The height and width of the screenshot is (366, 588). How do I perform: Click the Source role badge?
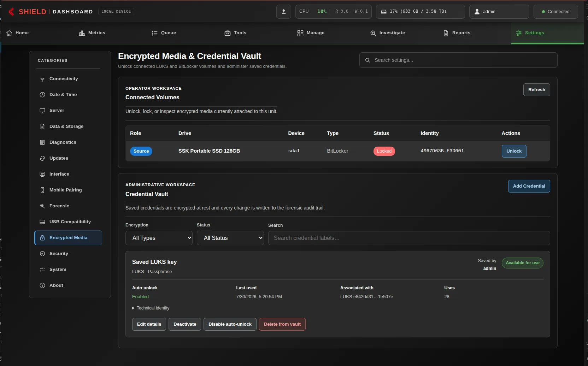(141, 151)
